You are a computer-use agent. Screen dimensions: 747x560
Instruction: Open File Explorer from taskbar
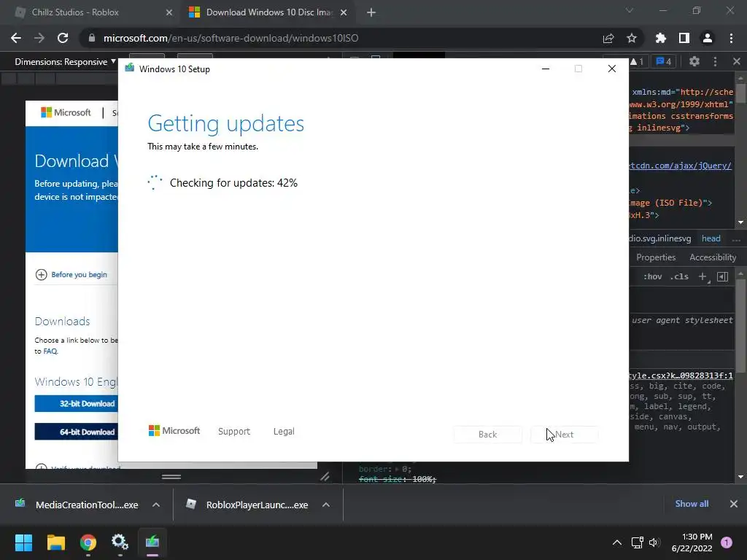coord(55,542)
